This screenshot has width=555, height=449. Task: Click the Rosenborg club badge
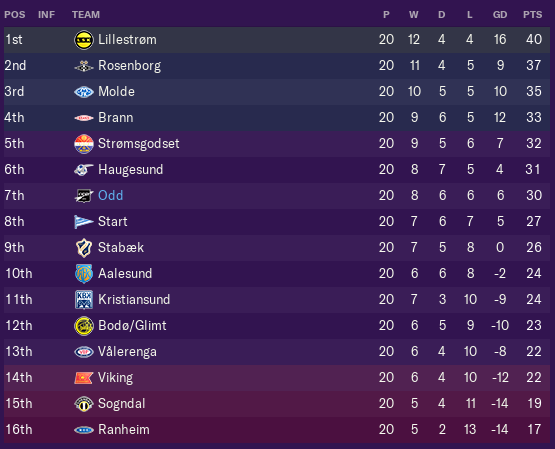click(x=84, y=66)
